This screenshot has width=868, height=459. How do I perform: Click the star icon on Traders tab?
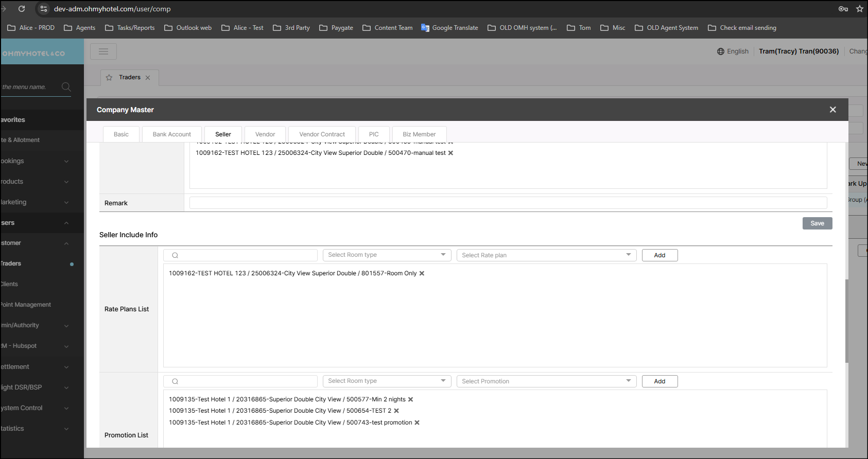point(109,78)
